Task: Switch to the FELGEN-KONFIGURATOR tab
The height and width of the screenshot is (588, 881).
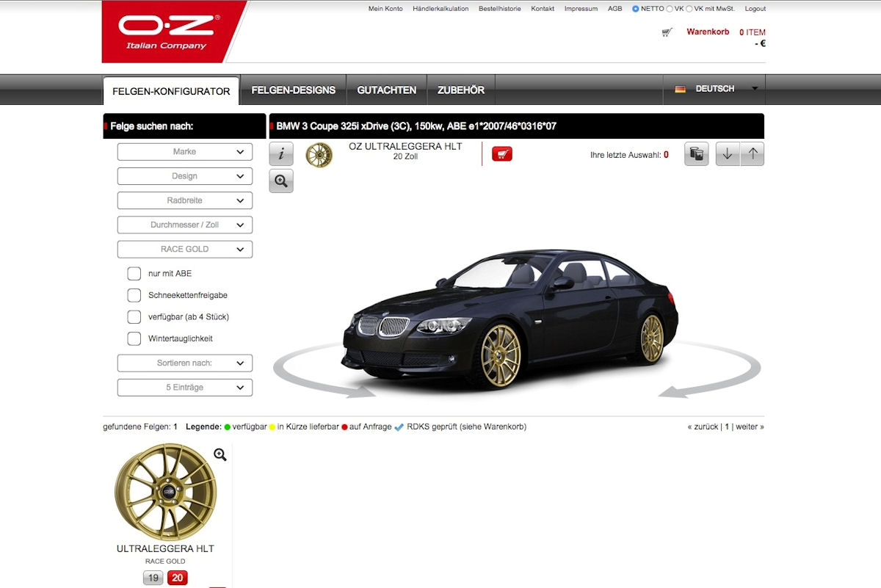Action: tap(171, 91)
